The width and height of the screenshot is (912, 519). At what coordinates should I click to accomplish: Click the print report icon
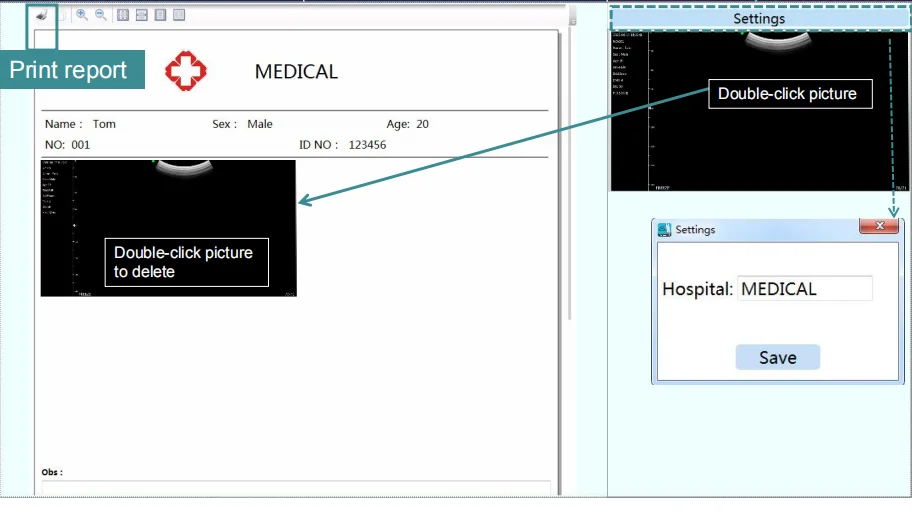click(40, 15)
